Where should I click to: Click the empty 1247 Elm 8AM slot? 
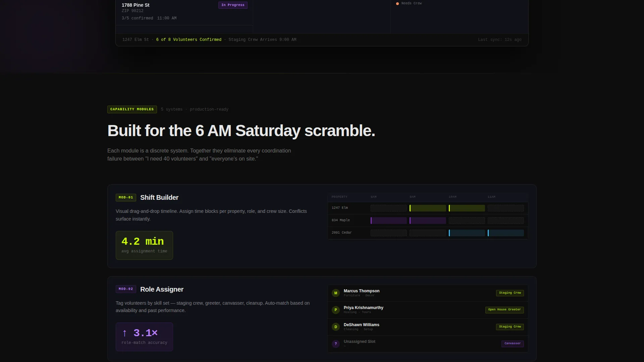pos(389,208)
